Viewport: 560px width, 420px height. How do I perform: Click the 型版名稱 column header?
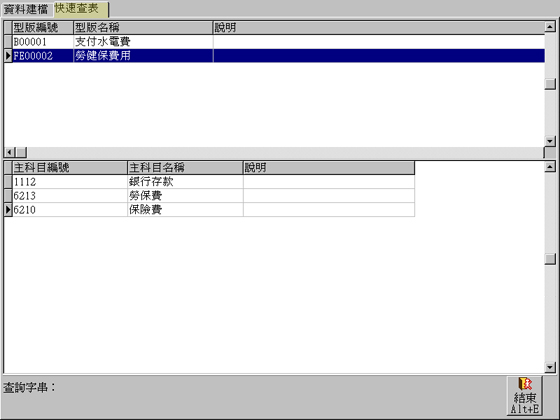pos(143,28)
